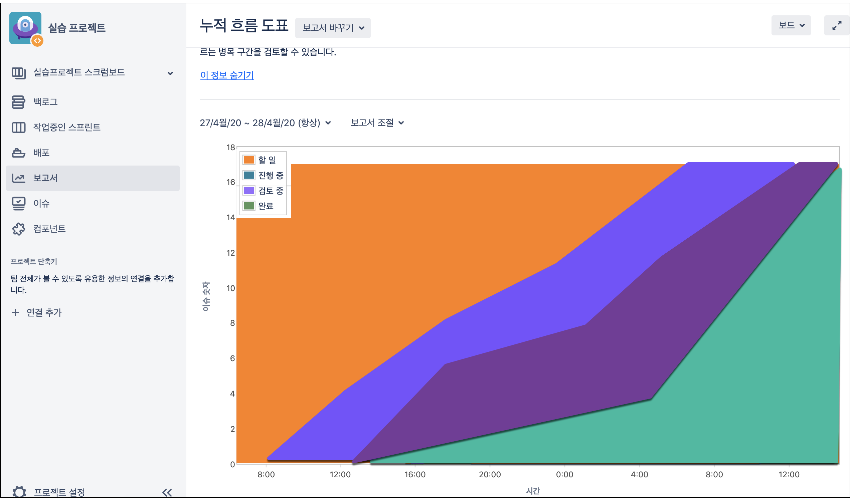Click the purple 검토 중 legend swatch
This screenshot has width=853, height=504.
249,191
